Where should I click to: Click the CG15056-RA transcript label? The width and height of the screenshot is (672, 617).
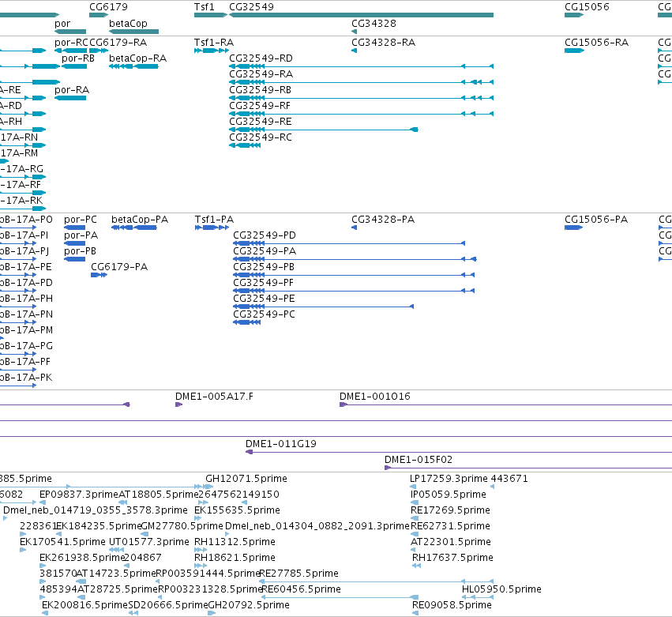(596, 43)
